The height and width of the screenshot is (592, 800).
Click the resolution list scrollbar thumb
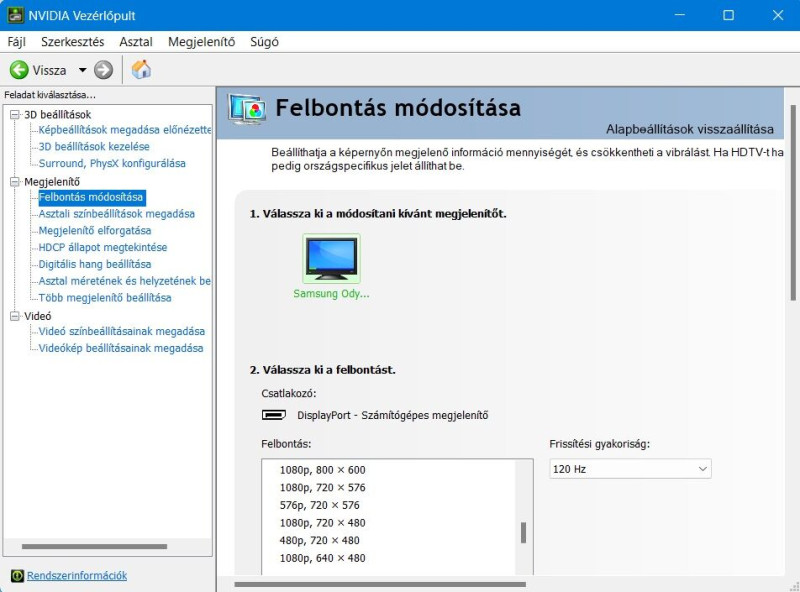[x=523, y=533]
